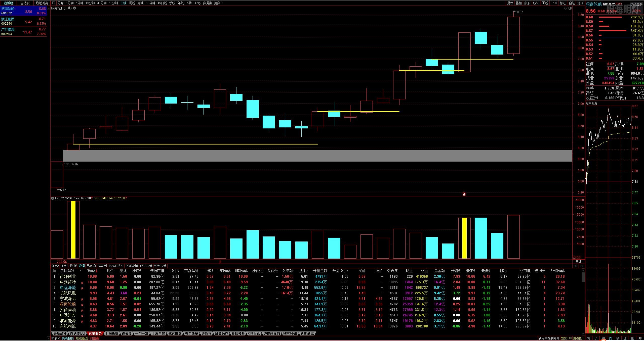Switch to the 分时 time-sharing view
The height and width of the screenshot is (341, 644).
point(60,3)
